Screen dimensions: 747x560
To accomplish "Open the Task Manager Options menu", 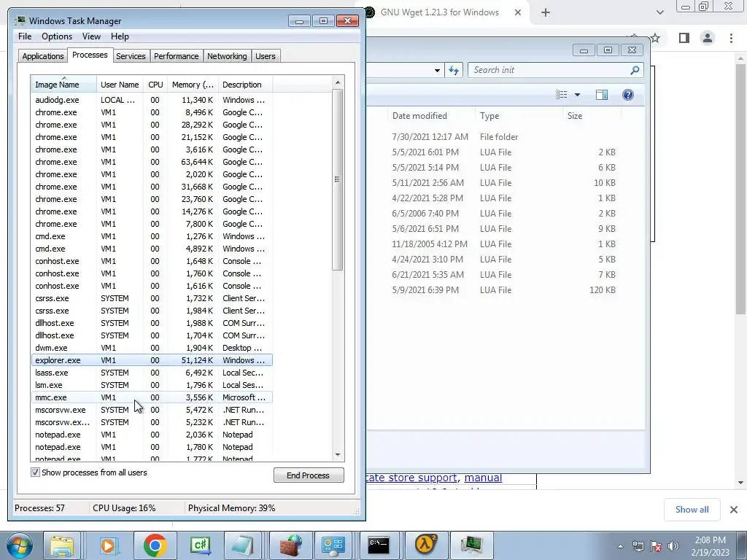I will [x=57, y=36].
